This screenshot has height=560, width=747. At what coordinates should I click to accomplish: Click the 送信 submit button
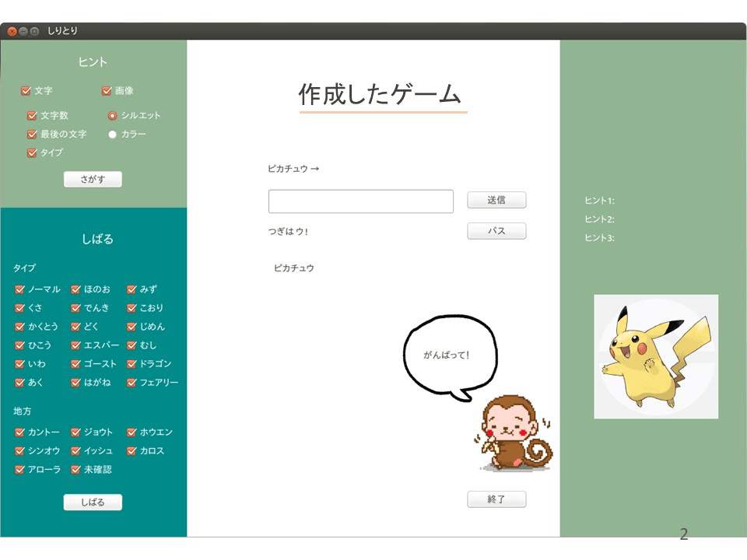click(496, 200)
